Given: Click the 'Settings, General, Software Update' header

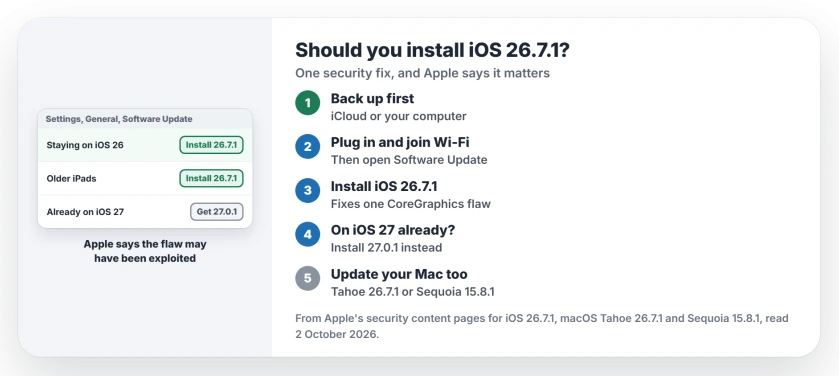Looking at the screenshot, I should point(119,119).
